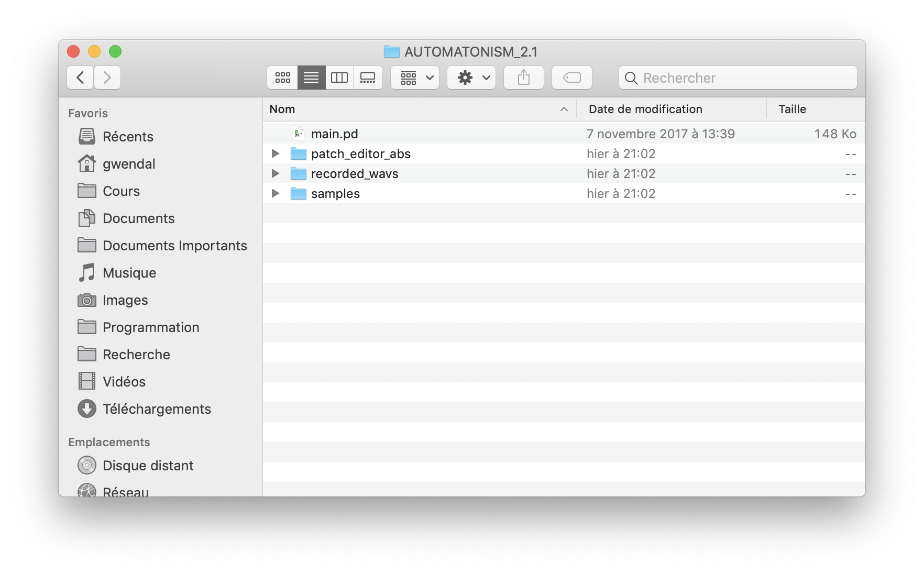Click the Share toolbar button

pos(524,78)
